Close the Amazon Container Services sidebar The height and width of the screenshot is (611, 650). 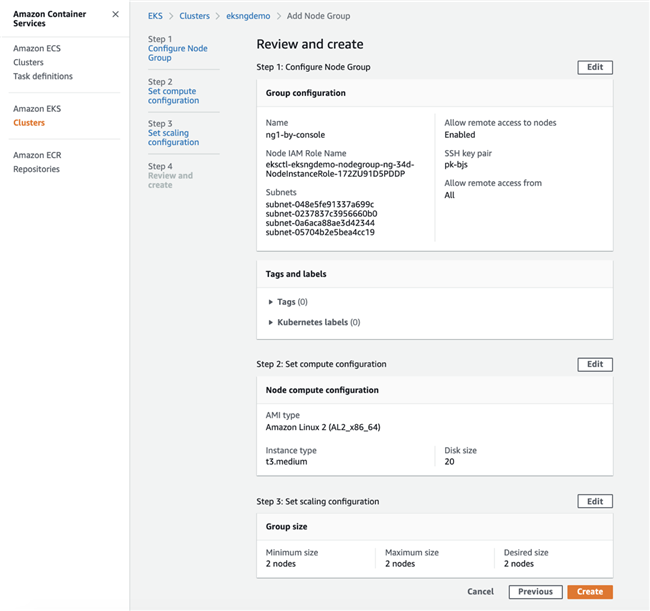tap(115, 14)
